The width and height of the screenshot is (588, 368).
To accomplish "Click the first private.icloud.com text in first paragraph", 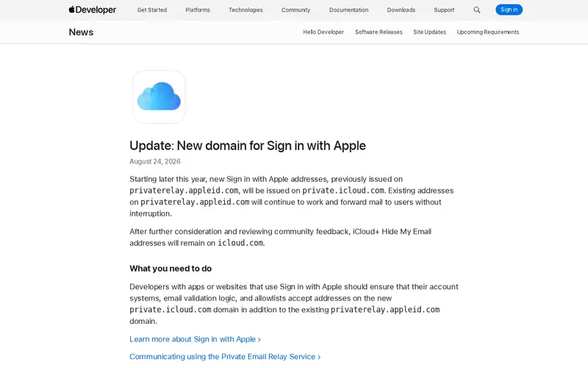I will [343, 191].
